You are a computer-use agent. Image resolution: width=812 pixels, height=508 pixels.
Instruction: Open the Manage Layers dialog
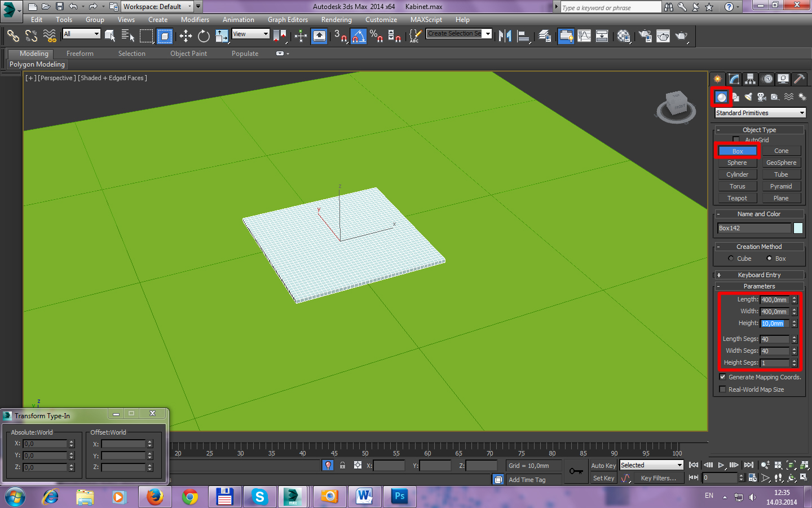point(545,36)
